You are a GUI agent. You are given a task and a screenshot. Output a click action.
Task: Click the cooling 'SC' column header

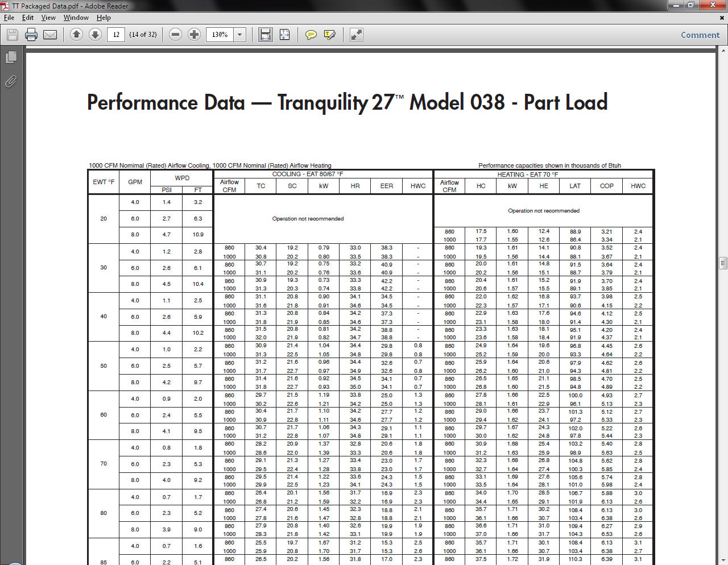tap(292, 186)
